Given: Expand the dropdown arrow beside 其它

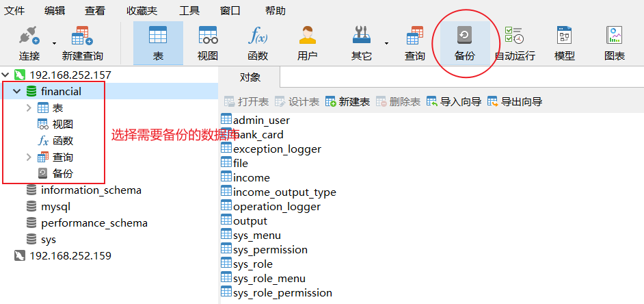Looking at the screenshot, I should point(386,43).
